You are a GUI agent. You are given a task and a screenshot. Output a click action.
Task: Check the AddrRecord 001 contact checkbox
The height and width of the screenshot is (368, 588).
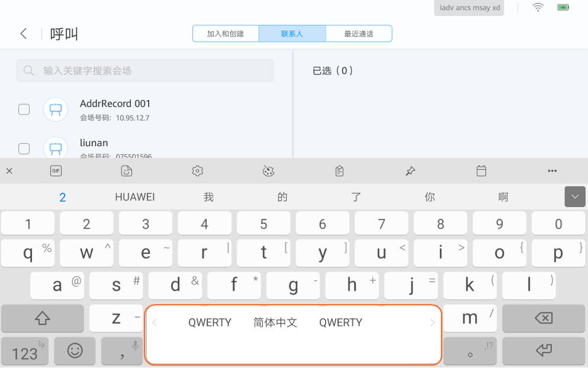coord(24,109)
